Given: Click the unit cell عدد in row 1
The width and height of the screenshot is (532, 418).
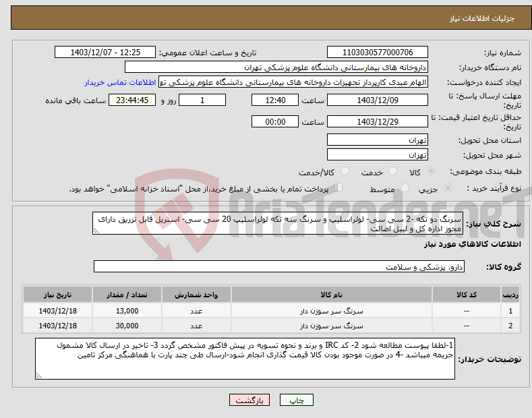Looking at the screenshot, I should [196, 311].
